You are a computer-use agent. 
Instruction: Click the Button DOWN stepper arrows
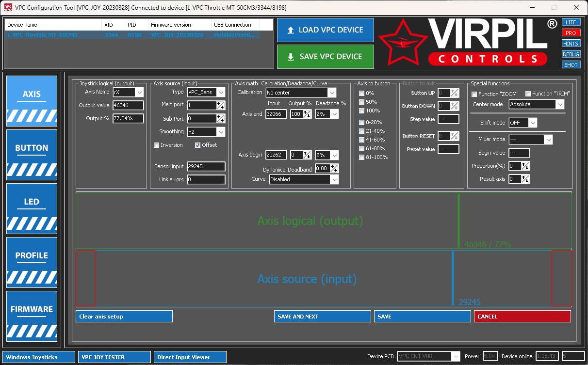(x=455, y=106)
